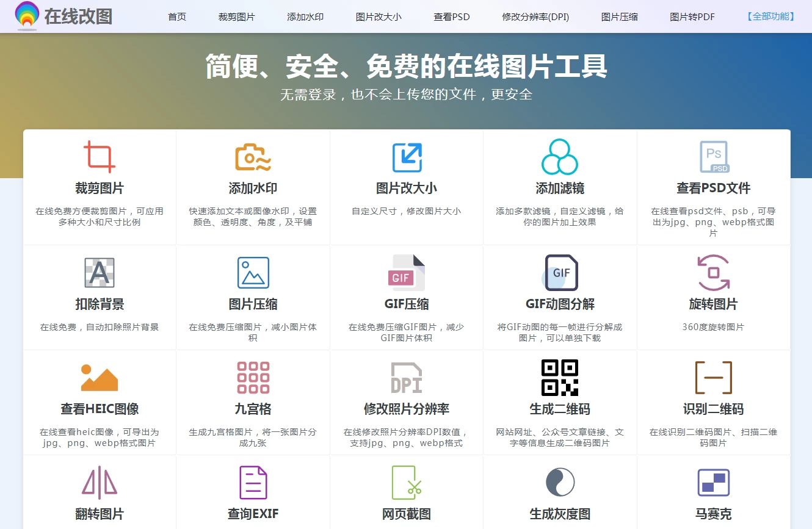Click the 翻转图片 flip icon
812x529 pixels.
pyautogui.click(x=99, y=481)
